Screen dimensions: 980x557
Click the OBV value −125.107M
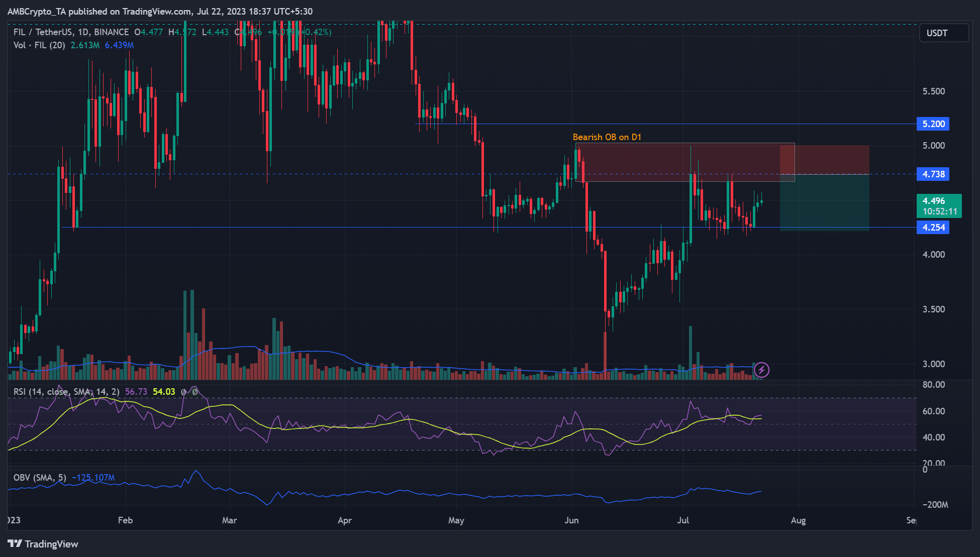tap(93, 478)
